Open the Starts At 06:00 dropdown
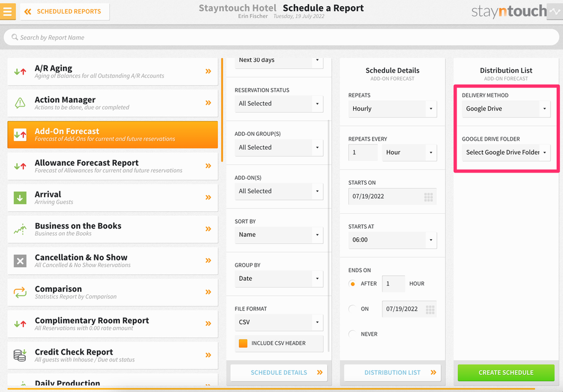This screenshot has width=563, height=392. 392,240
